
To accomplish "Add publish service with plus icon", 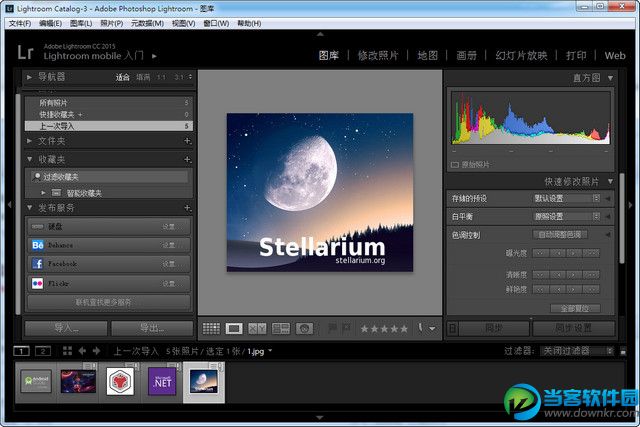I will pyautogui.click(x=187, y=208).
